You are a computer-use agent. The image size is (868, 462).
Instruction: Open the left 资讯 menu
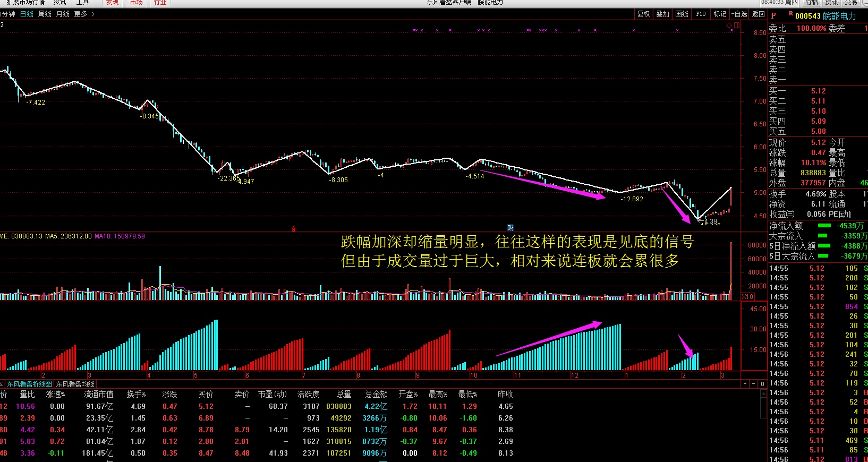pyautogui.click(x=59, y=3)
